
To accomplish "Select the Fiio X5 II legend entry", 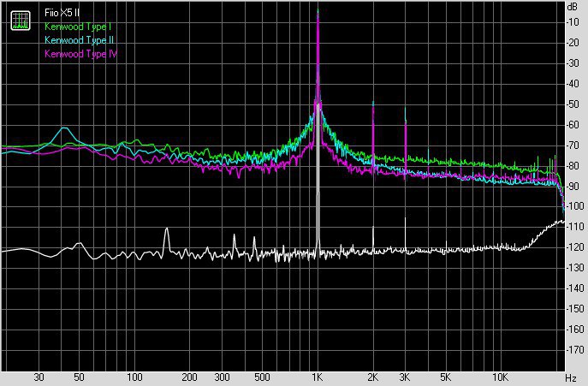I will coord(62,13).
